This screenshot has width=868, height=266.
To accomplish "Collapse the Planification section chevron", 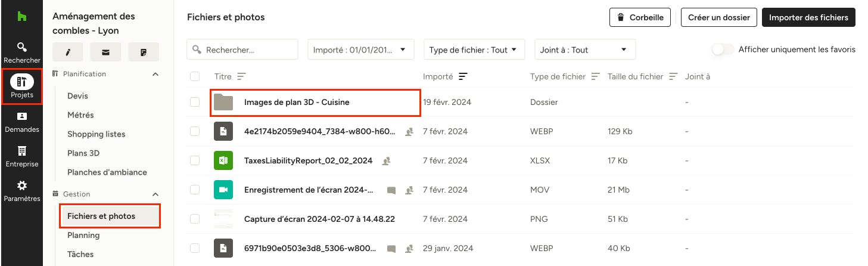I will click(155, 74).
